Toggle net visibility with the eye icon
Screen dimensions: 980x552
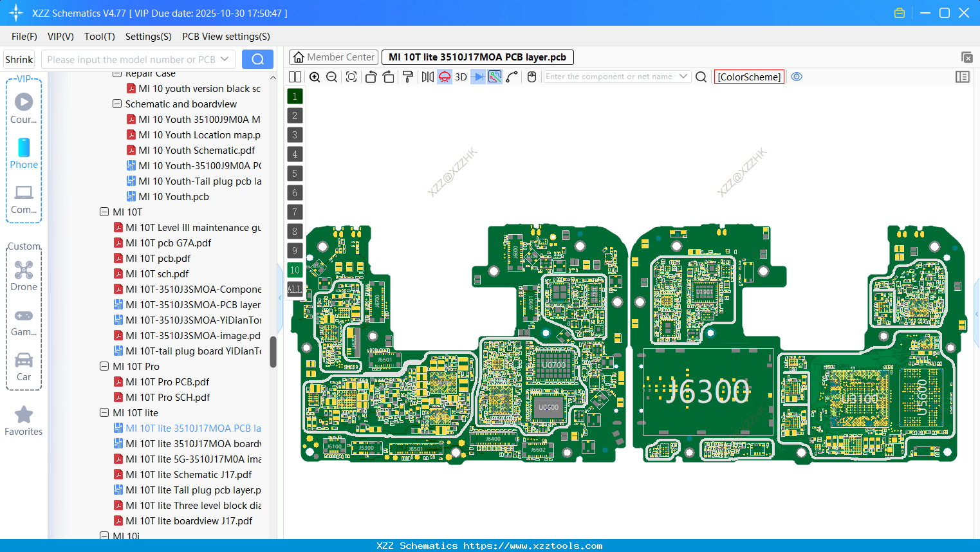(x=797, y=77)
